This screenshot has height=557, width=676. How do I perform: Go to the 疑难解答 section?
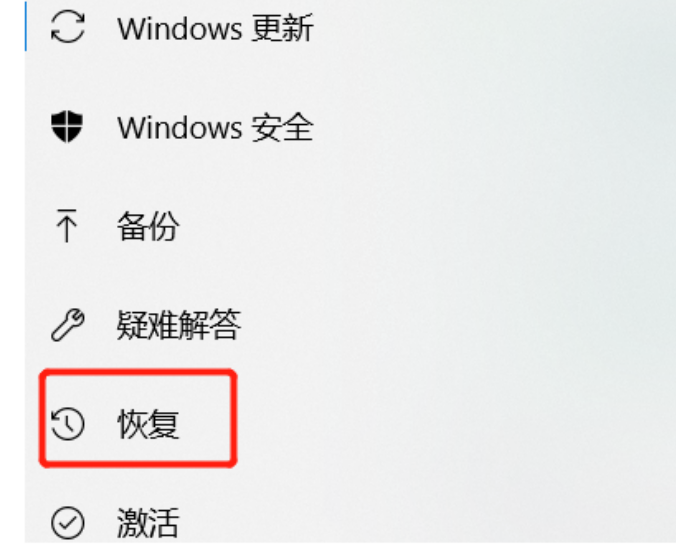click(x=178, y=325)
